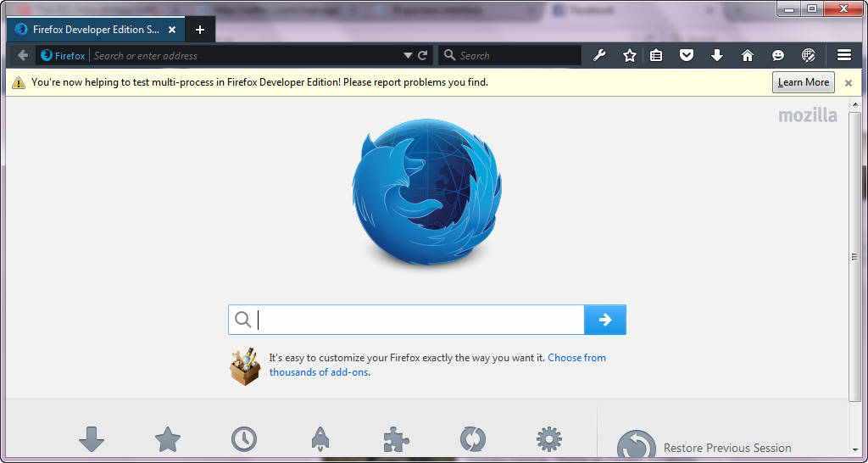868x463 pixels.
Task: Open the address bar history dropdown arrow
Action: (408, 55)
